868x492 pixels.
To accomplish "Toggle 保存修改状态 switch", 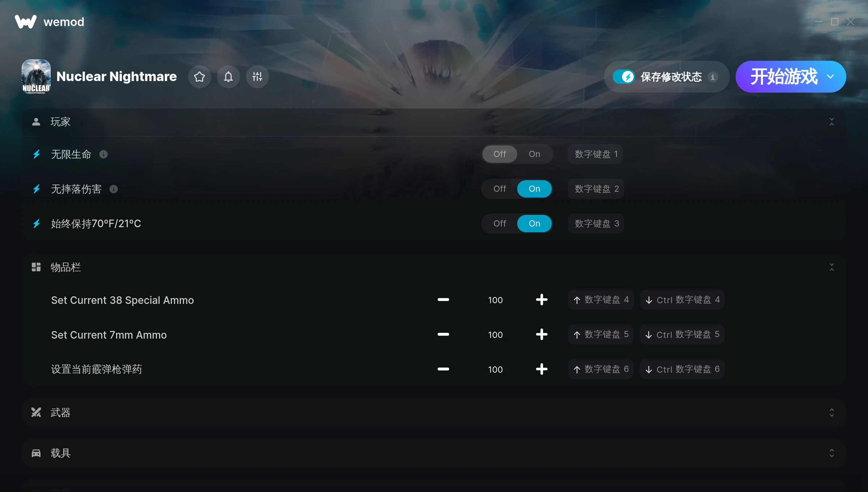I will (x=624, y=77).
